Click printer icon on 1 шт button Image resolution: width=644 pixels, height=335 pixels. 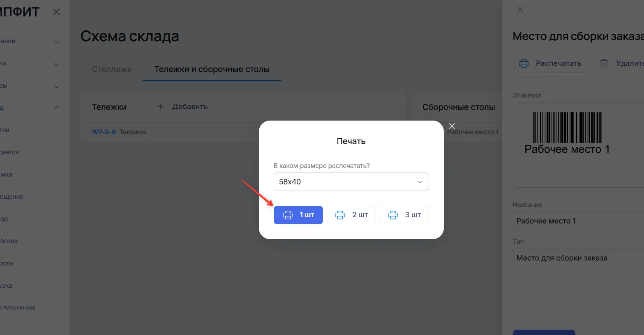click(288, 215)
